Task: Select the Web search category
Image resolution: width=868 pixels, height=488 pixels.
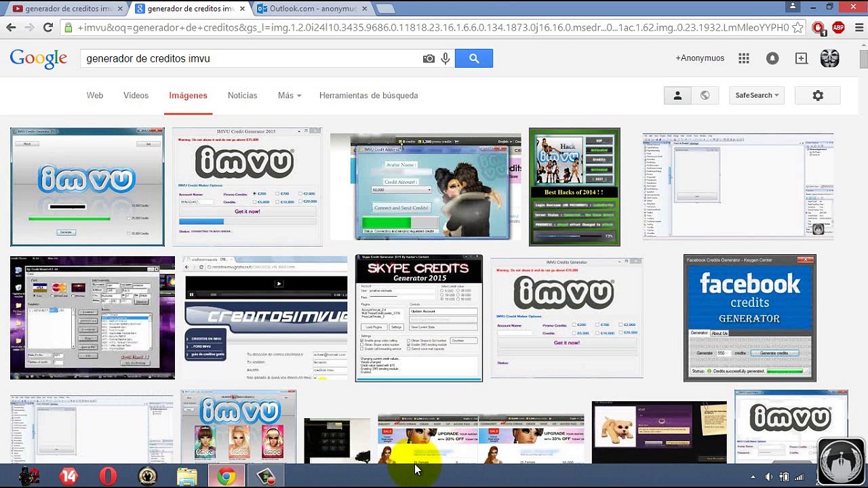Action: pos(95,96)
